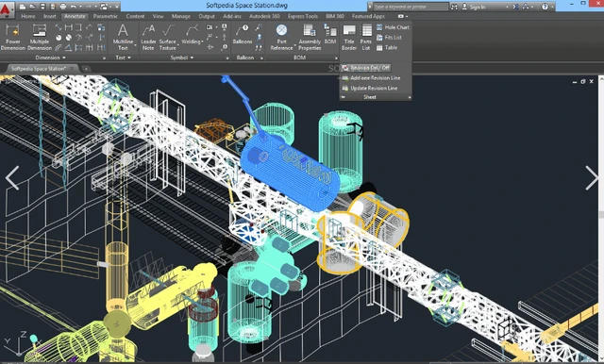Click the Help question mark icon
Viewport: 604px width, 364px height.
click(x=545, y=7)
